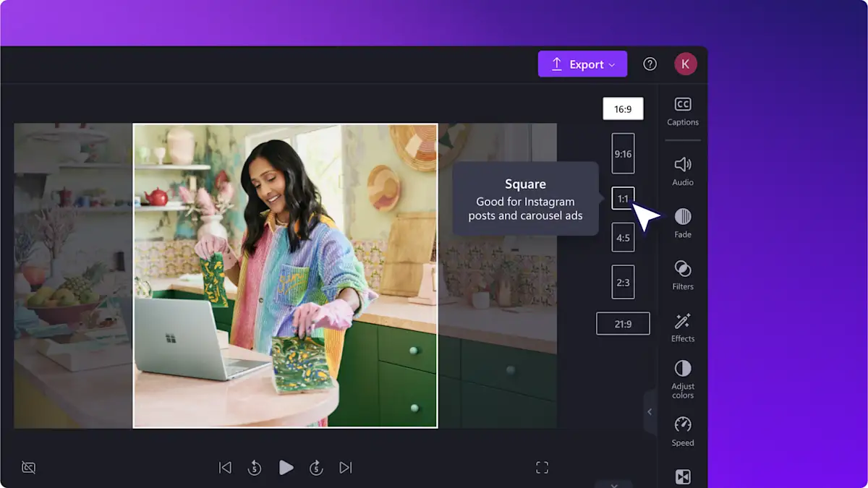
Task: Select the Fade tool
Action: pos(682,222)
